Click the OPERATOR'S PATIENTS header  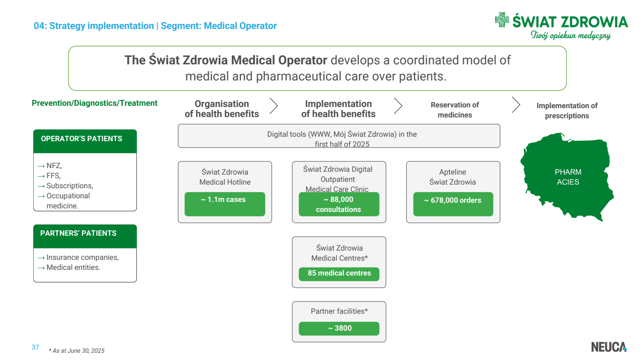point(85,141)
